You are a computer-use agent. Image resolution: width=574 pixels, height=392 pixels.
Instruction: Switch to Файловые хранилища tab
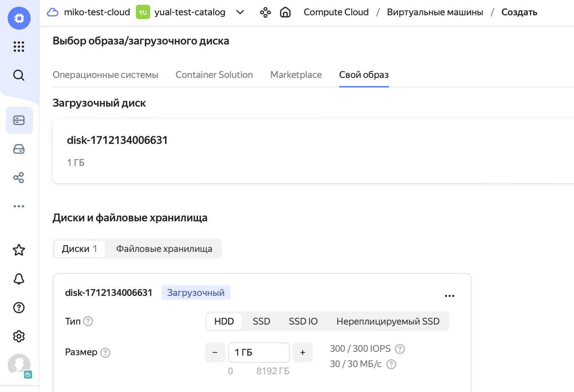pyautogui.click(x=164, y=249)
